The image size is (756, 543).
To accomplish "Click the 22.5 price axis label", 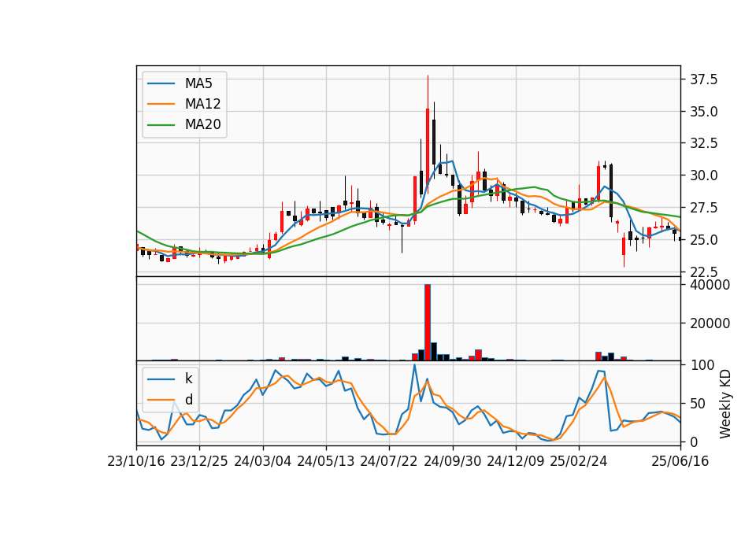I will point(704,271).
